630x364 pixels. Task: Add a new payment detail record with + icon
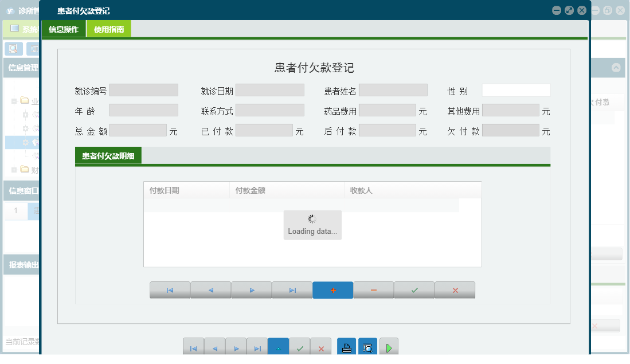coord(332,290)
